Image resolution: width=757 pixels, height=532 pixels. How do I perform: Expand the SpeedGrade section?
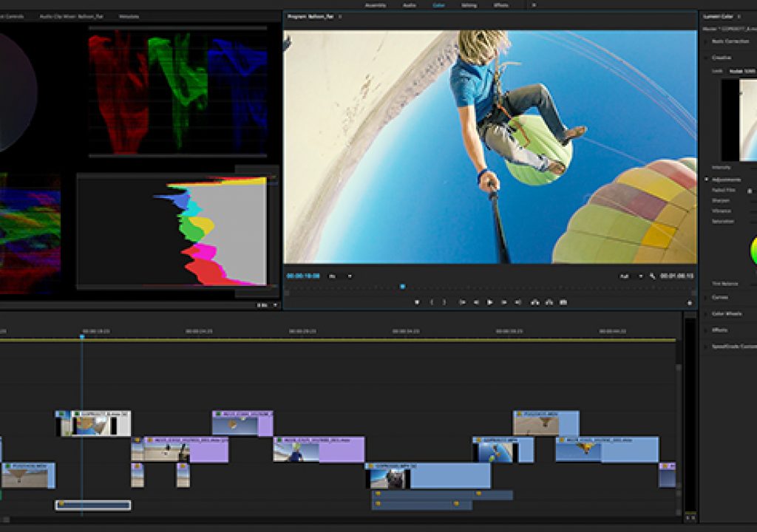(x=730, y=347)
